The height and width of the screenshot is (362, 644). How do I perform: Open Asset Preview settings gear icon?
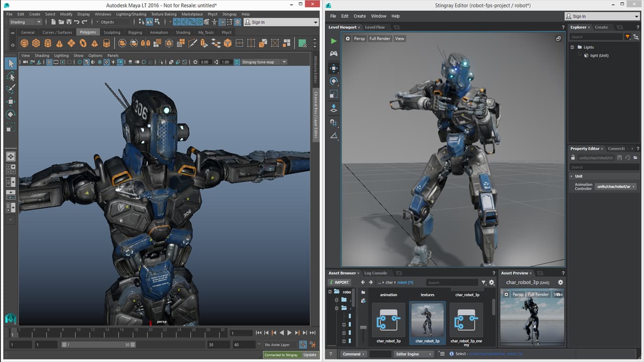coord(560,283)
